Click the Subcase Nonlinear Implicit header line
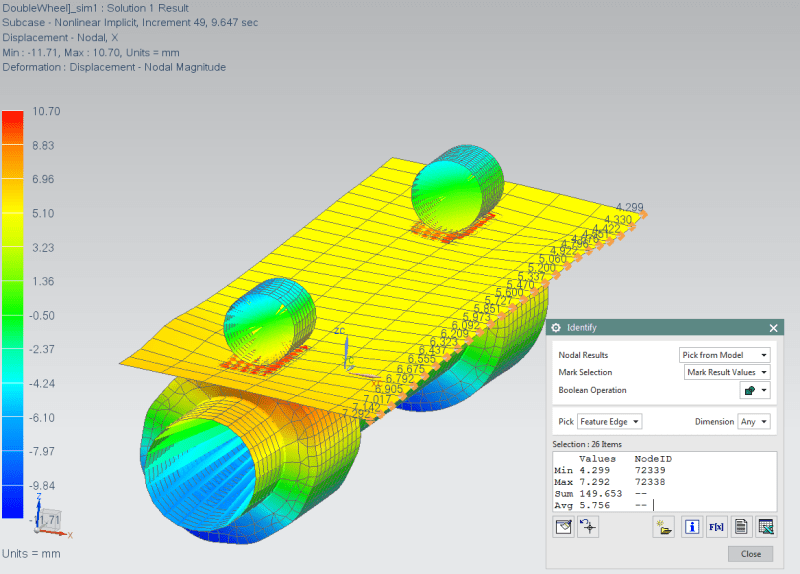Screen dimensions: 800x574 [130, 23]
